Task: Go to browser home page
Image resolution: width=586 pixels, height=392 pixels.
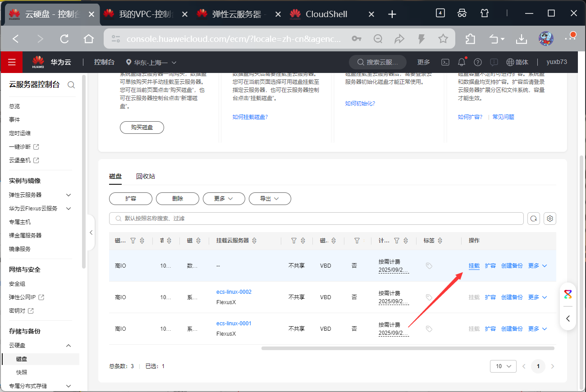Action: 89,39
